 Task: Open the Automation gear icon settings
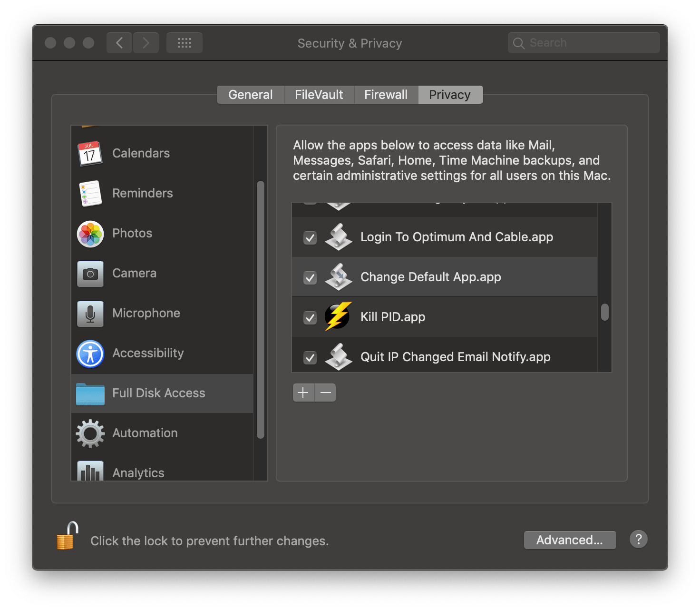point(90,433)
